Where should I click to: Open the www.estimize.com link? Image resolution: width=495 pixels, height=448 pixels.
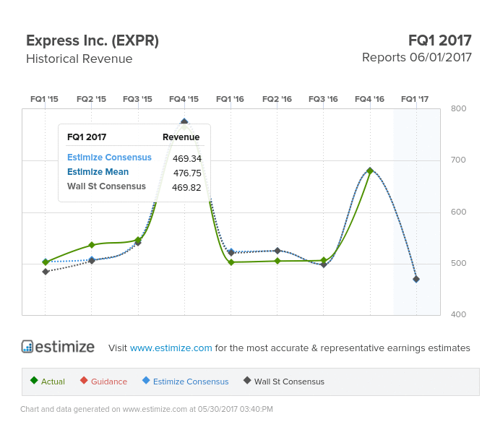[171, 348]
